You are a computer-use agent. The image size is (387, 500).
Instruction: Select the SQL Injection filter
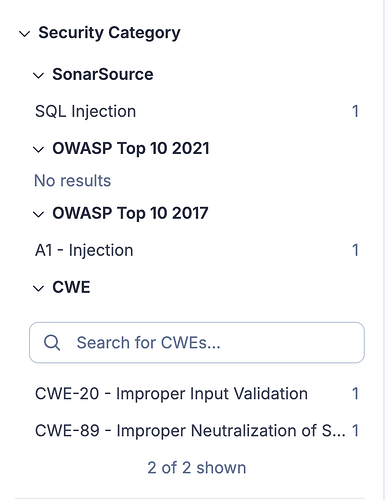click(x=197, y=111)
